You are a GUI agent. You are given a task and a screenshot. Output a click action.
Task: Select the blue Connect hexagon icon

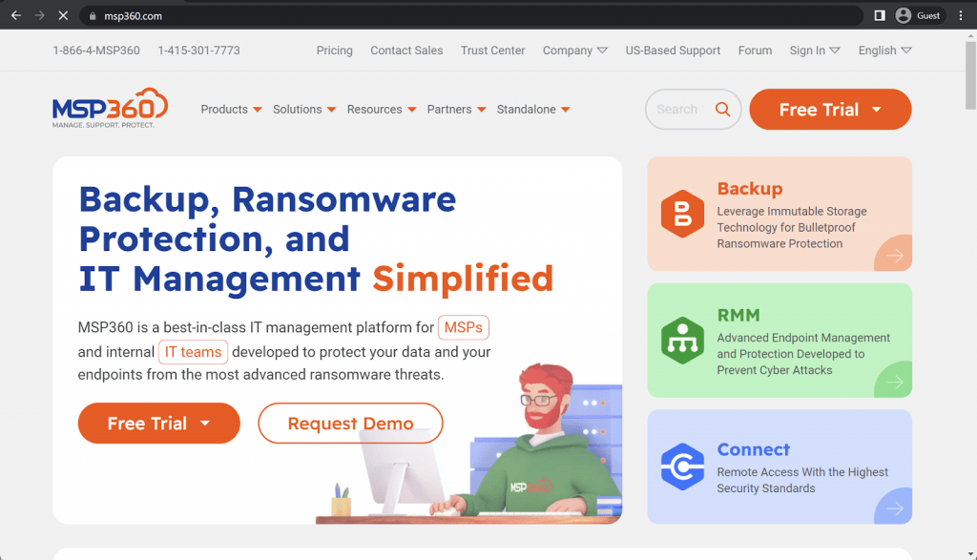[x=682, y=467]
